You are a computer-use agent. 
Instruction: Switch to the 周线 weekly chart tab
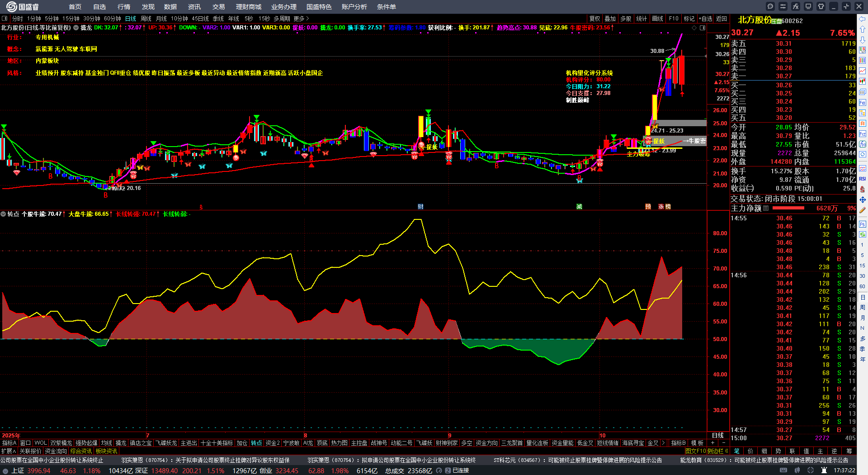pos(146,19)
